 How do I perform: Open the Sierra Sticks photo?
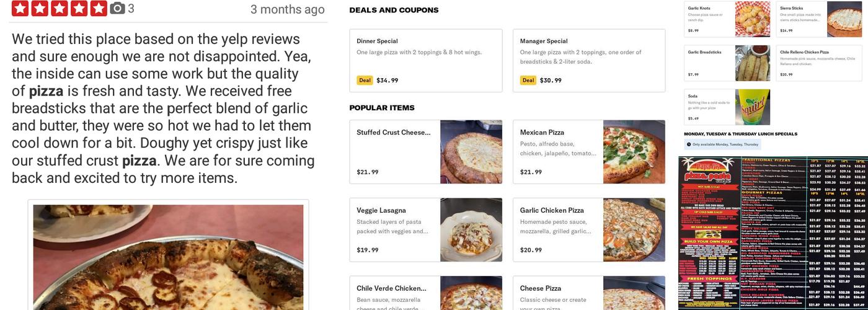844,19
